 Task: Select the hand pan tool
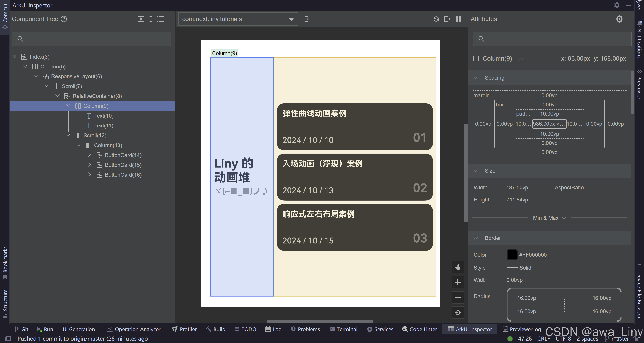(x=458, y=267)
